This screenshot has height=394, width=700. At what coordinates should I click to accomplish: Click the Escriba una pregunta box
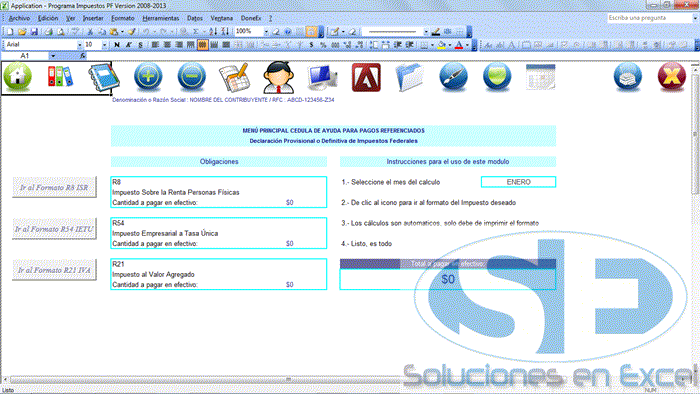[650, 18]
